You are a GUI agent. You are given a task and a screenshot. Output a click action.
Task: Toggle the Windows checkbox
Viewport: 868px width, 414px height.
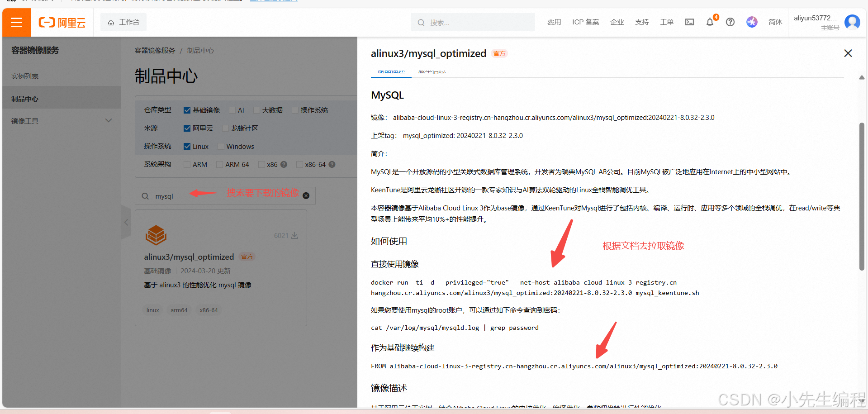click(221, 147)
